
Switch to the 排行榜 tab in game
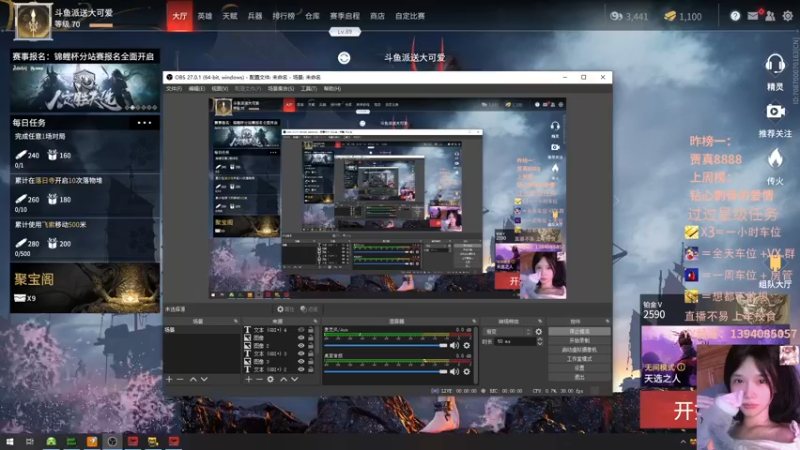click(x=284, y=16)
